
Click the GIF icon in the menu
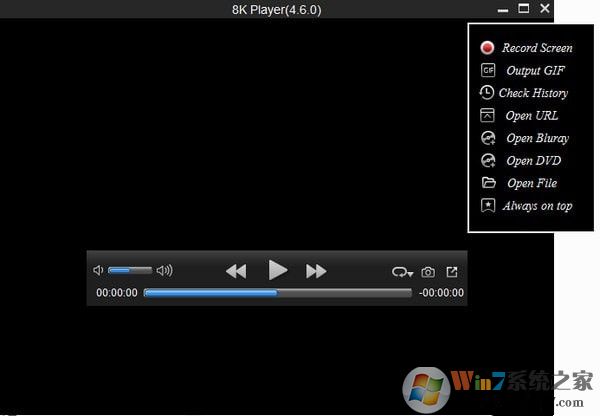(x=488, y=70)
